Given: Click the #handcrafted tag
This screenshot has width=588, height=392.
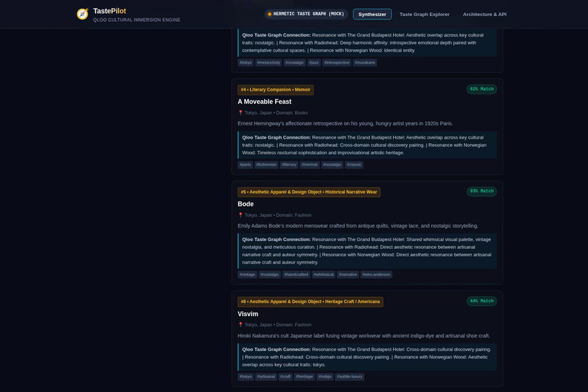Looking at the screenshot, I should [x=296, y=274].
